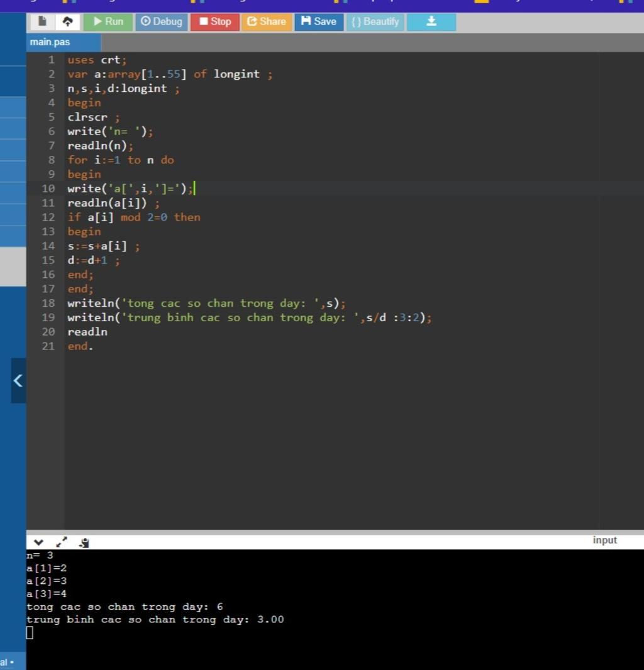
Task: Click the 'var a:array[1..55]' line
Action: pyautogui.click(x=170, y=74)
